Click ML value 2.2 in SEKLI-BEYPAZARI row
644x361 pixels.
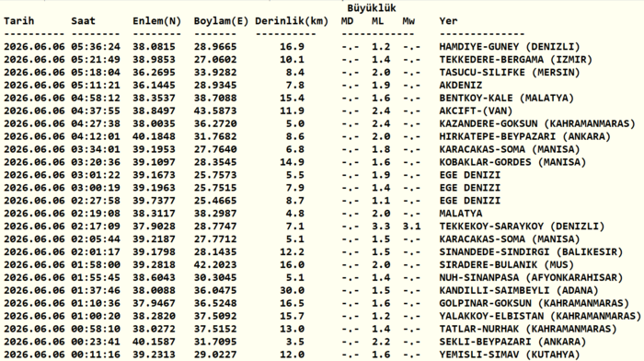click(381, 342)
